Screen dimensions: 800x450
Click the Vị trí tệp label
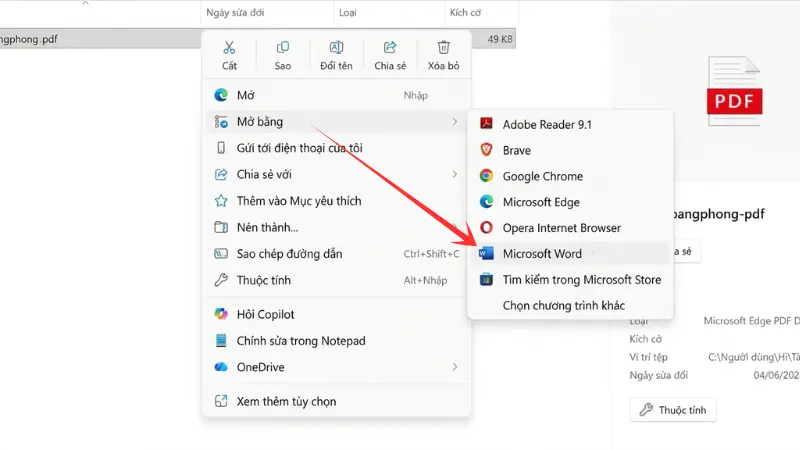click(648, 357)
